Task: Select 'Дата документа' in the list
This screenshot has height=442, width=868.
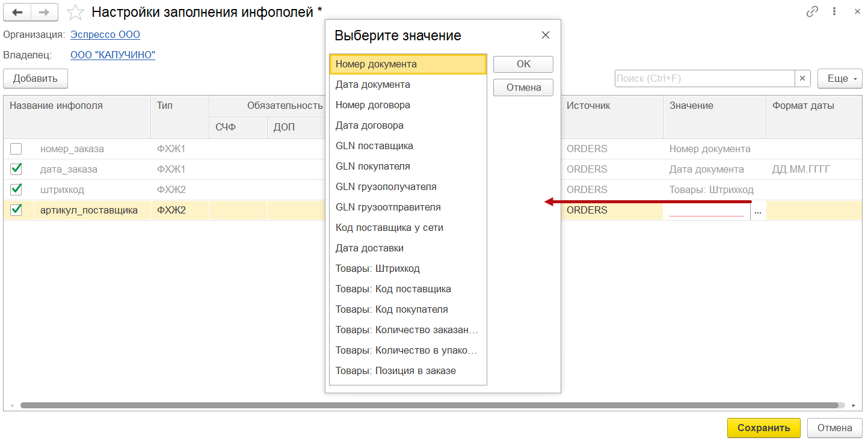Action: click(408, 84)
